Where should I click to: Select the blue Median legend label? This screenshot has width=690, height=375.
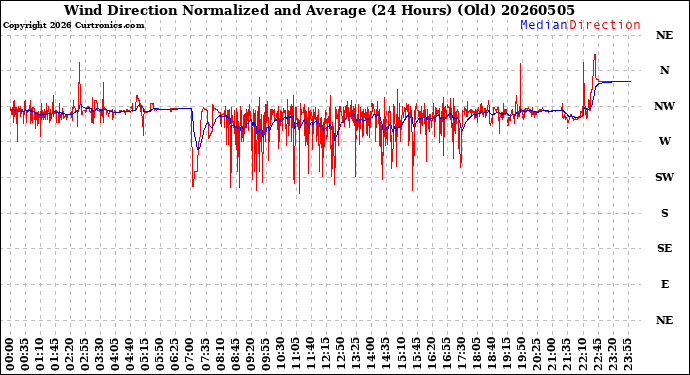[544, 25]
